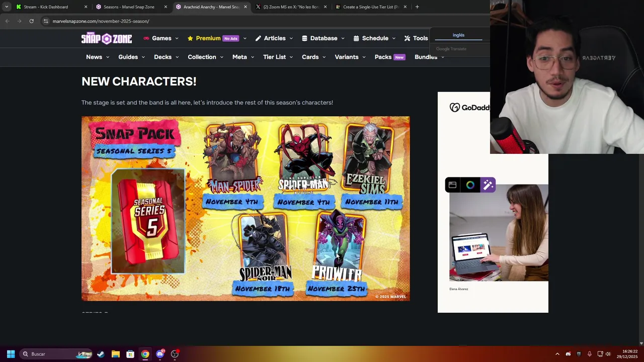Click the Schedule calendar icon
644x362 pixels.
356,38
